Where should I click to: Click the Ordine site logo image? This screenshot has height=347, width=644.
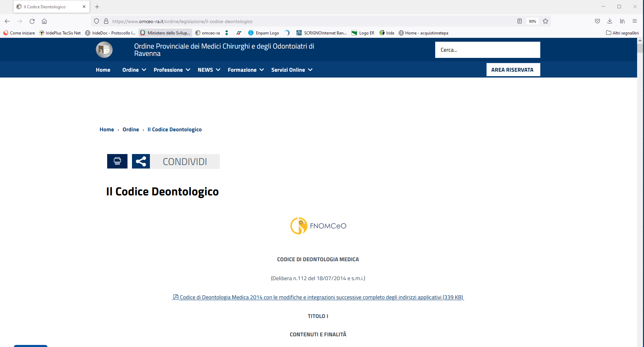pyautogui.click(x=104, y=50)
